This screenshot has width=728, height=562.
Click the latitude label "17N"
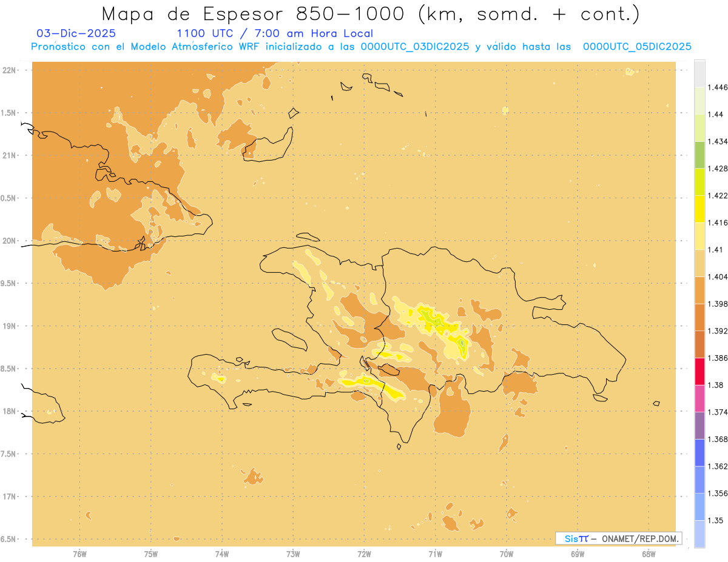pos(9,497)
